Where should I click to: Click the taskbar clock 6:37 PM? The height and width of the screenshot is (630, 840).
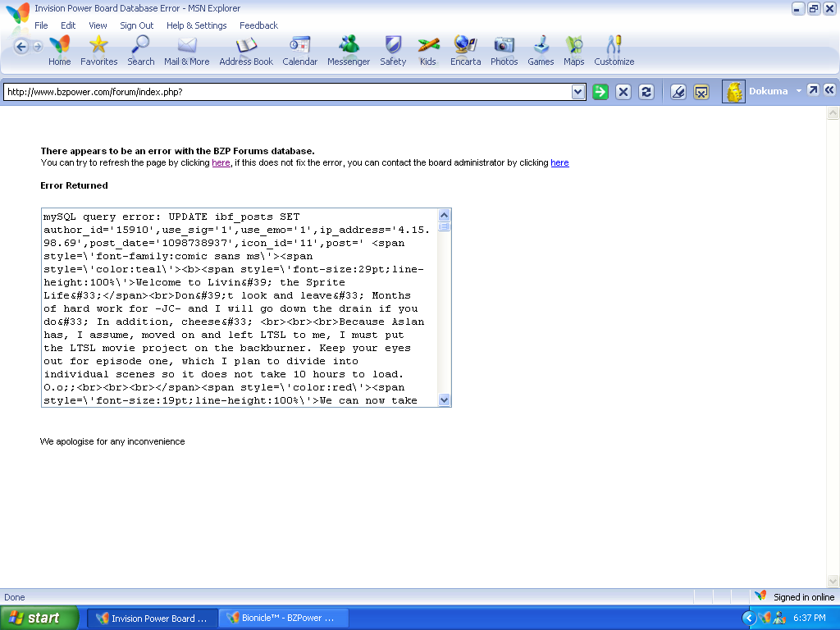click(810, 619)
